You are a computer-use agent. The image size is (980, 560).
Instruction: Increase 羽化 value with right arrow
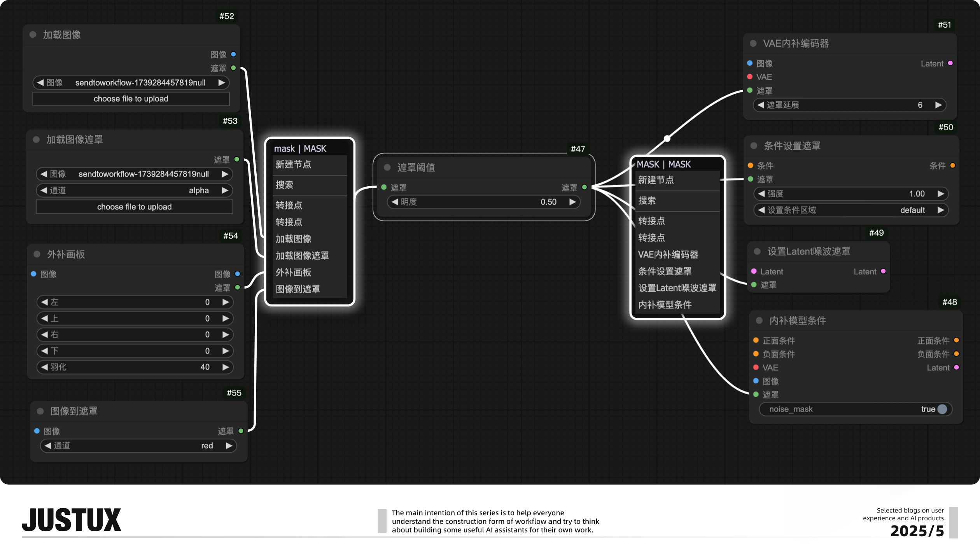coord(226,367)
